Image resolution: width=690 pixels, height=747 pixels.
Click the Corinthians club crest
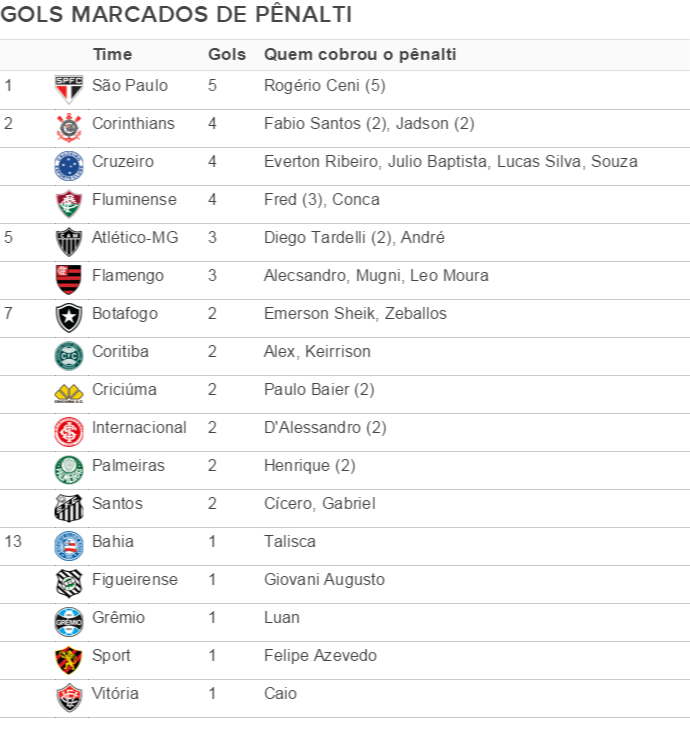[69, 127]
